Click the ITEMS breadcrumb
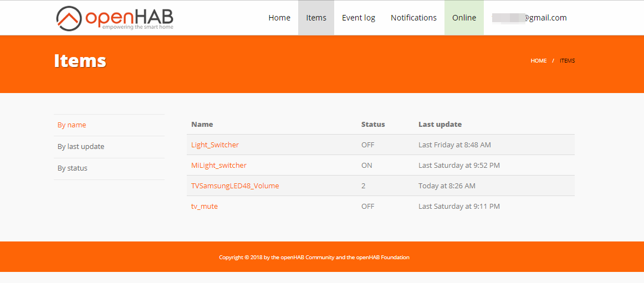Screen dimensions: 644x283 (567, 61)
